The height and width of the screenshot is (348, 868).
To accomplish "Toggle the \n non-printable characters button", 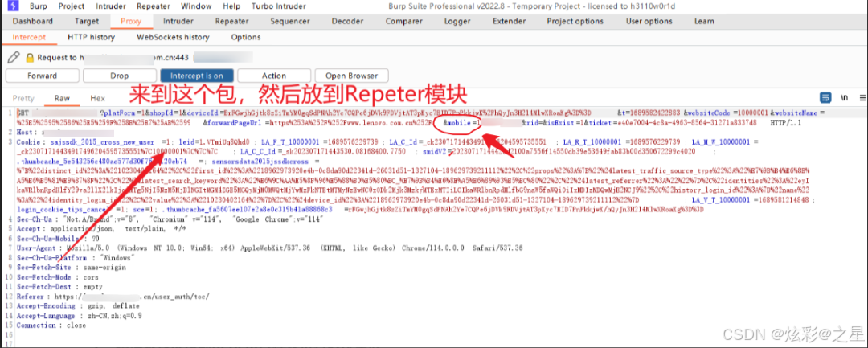I will [x=844, y=98].
